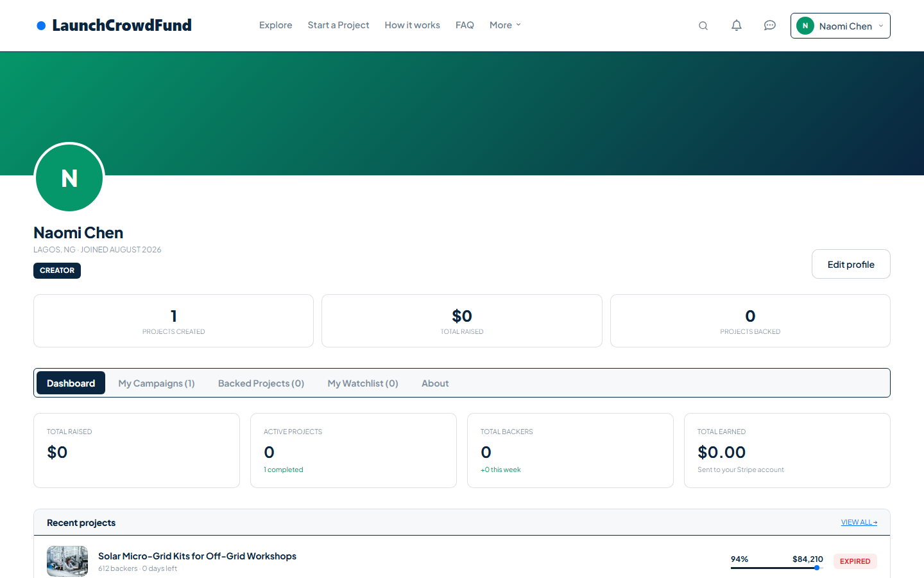
Task: Open Start a Project link
Action: click(x=338, y=25)
